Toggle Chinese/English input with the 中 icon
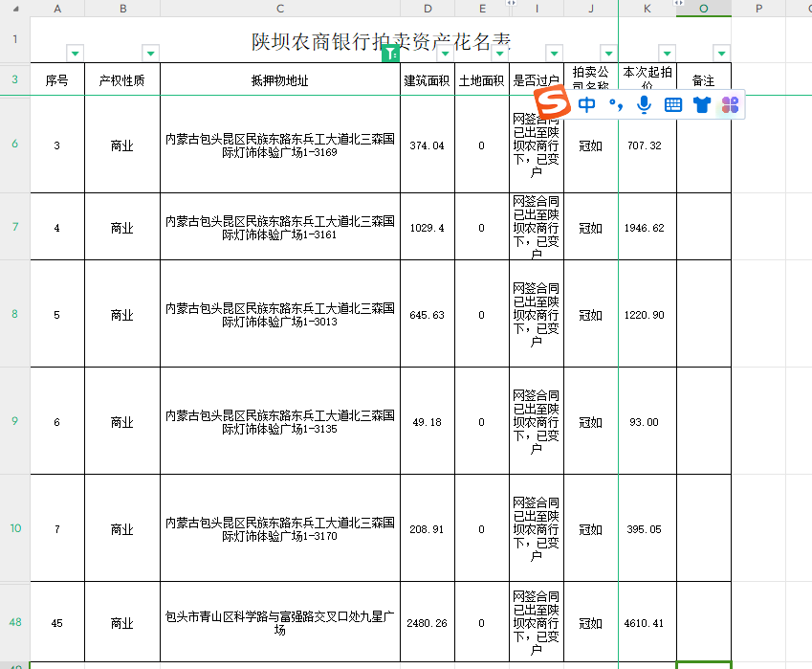Viewport: 812px width, 669px height. [x=586, y=103]
